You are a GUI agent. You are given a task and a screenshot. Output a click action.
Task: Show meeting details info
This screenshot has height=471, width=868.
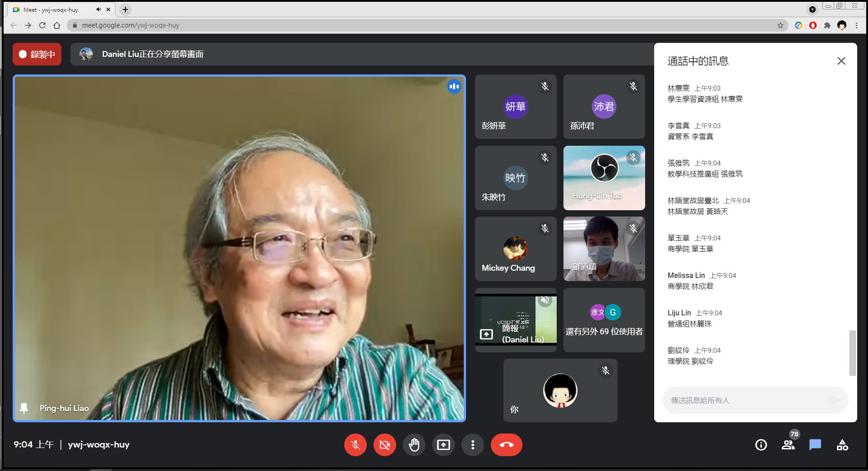[761, 445]
